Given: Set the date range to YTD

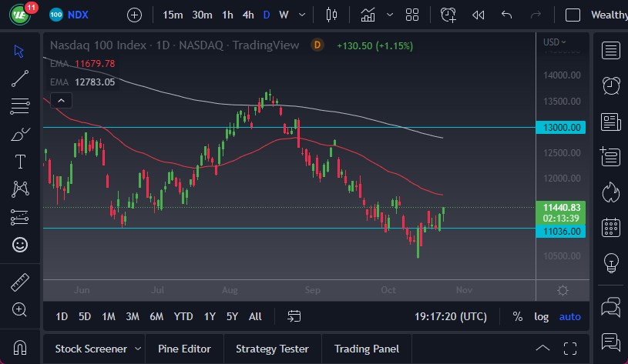Looking at the screenshot, I should click(x=183, y=316).
